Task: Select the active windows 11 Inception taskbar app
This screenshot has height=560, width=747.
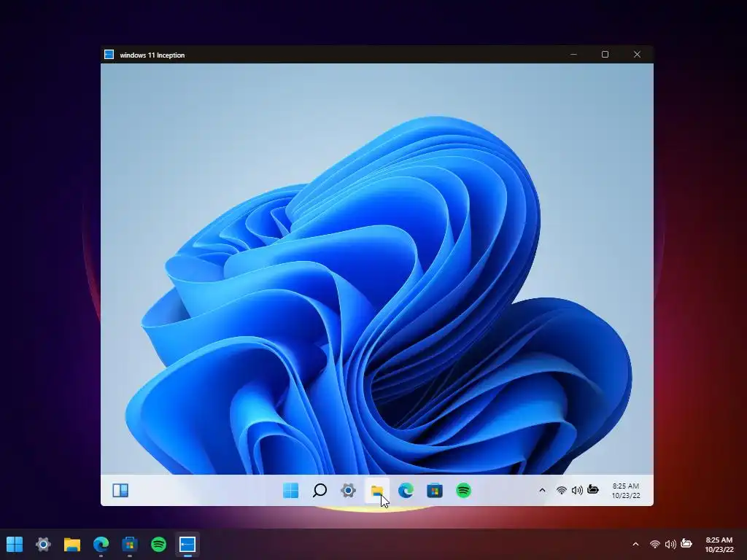Action: [187, 544]
